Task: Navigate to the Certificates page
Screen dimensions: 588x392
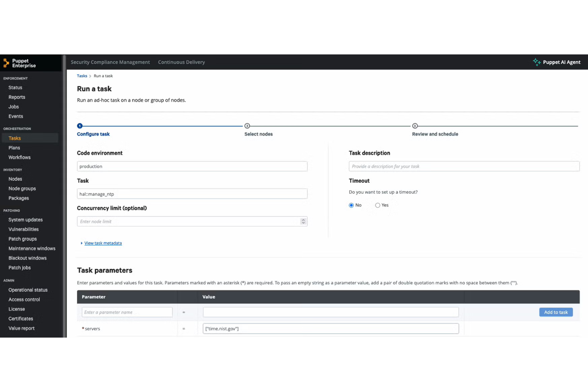Action: tap(20, 319)
